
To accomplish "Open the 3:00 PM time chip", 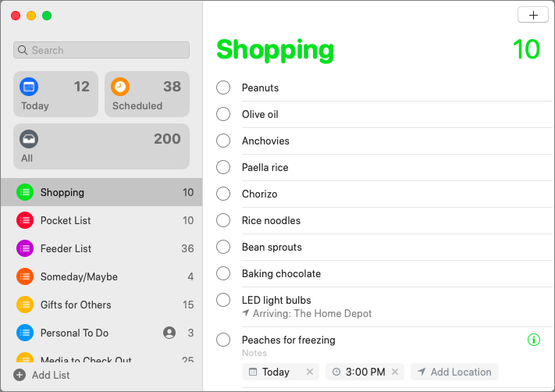I will [x=360, y=372].
